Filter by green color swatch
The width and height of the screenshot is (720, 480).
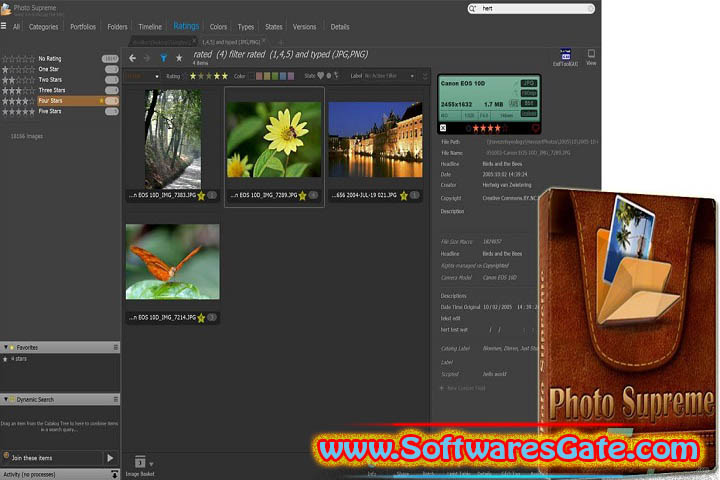coord(275,76)
